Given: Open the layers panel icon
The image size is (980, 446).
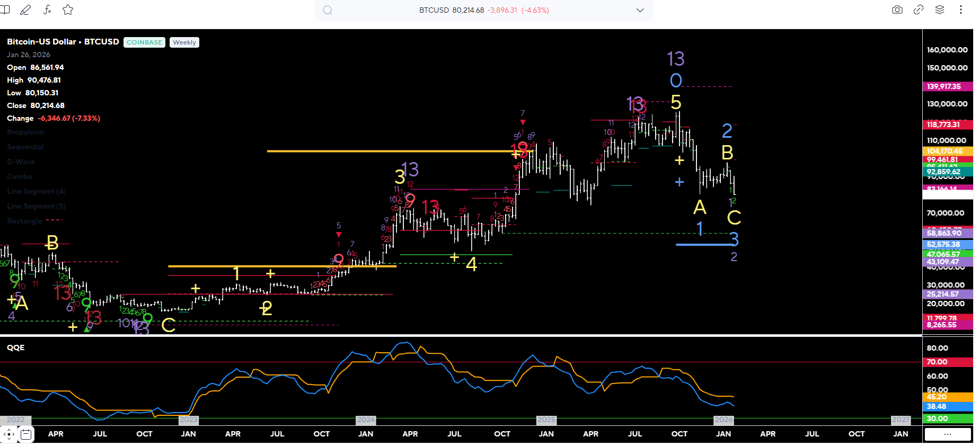Looking at the screenshot, I should (x=940, y=10).
